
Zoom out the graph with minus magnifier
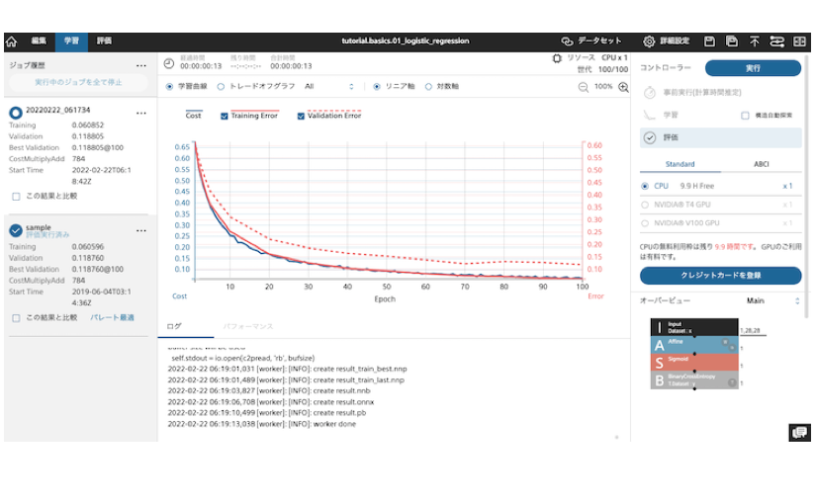(584, 87)
